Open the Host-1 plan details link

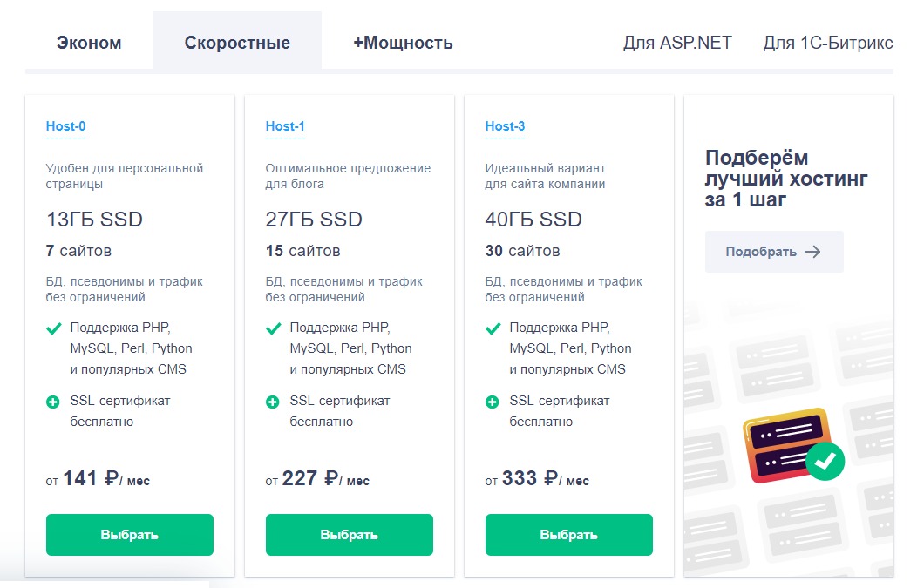(x=285, y=126)
